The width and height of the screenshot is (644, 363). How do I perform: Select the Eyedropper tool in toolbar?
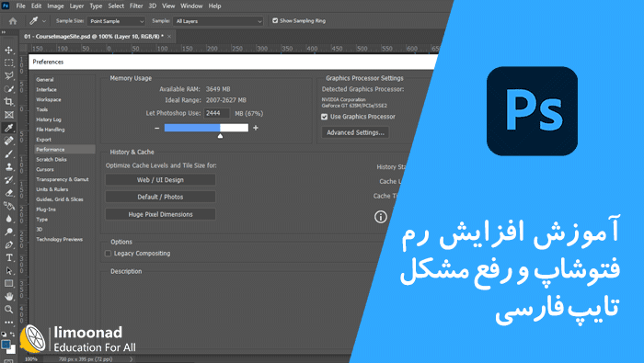tap(8, 128)
